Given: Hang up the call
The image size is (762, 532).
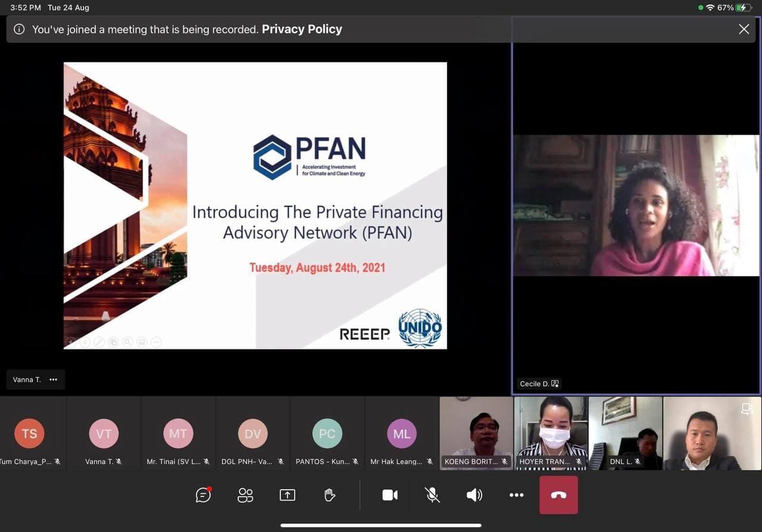Looking at the screenshot, I should (x=558, y=495).
